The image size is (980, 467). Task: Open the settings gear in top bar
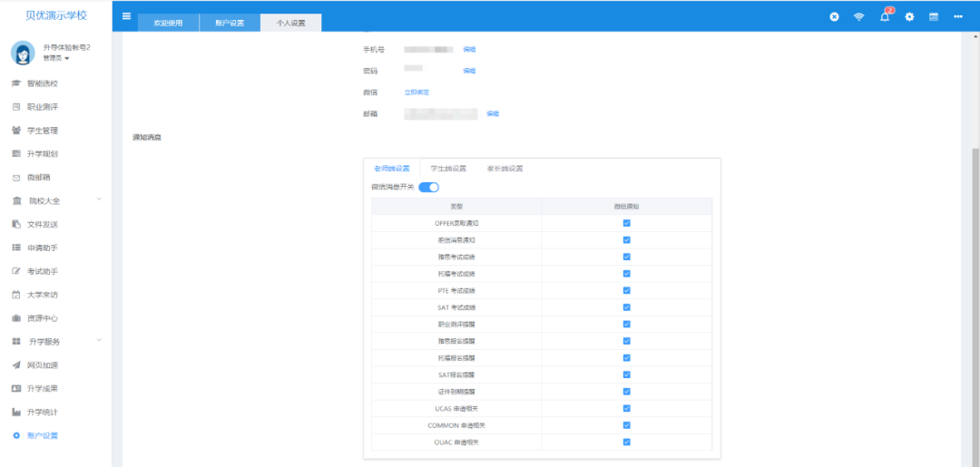click(909, 17)
